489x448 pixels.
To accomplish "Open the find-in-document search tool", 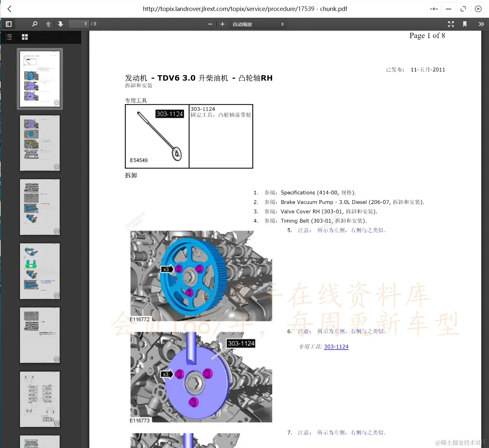I will pos(35,24).
